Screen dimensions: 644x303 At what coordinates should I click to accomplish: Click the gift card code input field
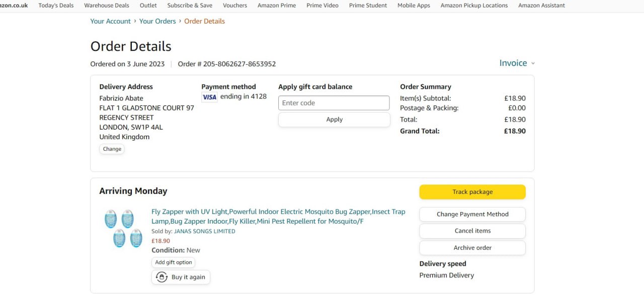tap(334, 103)
